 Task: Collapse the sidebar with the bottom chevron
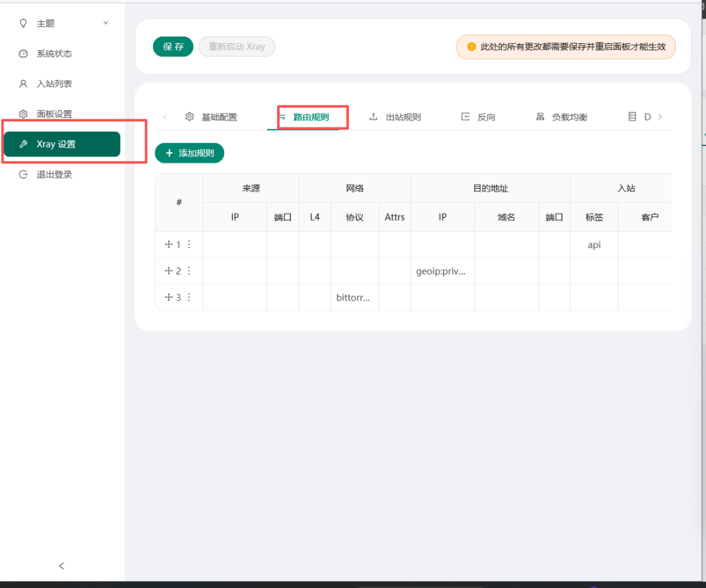(61, 565)
